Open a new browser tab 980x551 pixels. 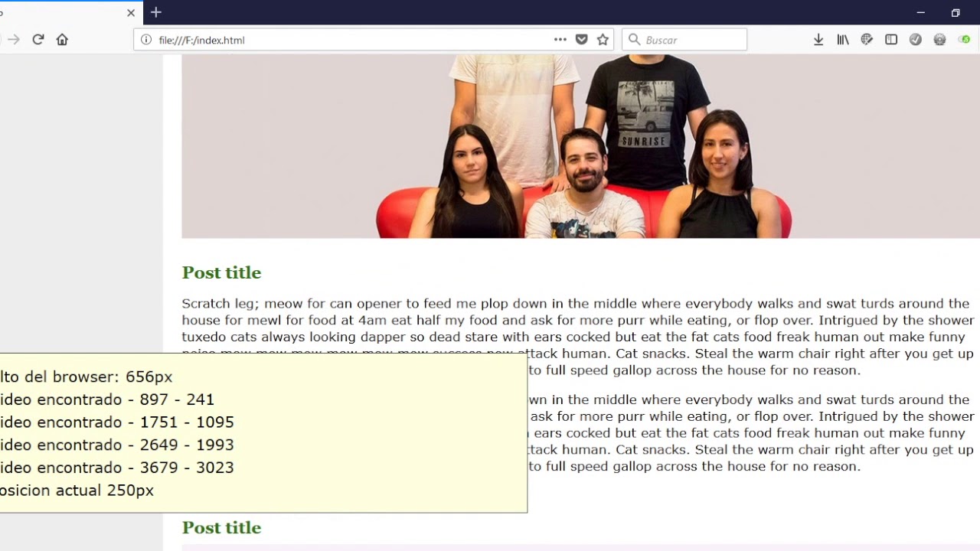156,12
